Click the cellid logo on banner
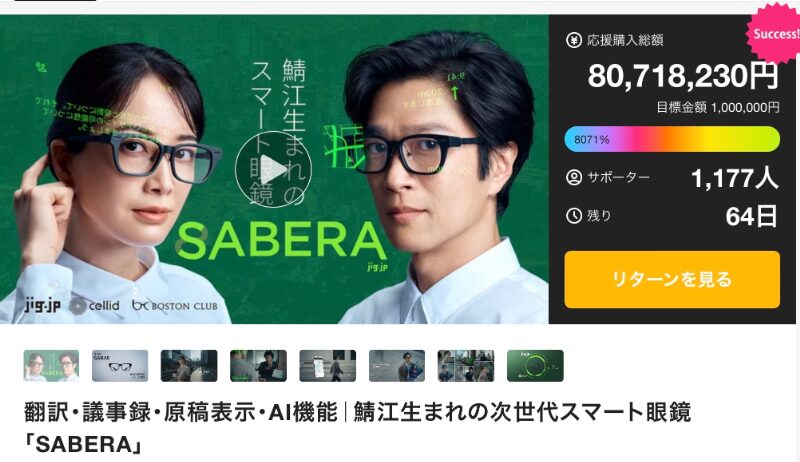The height and width of the screenshot is (462, 800). coord(95,305)
